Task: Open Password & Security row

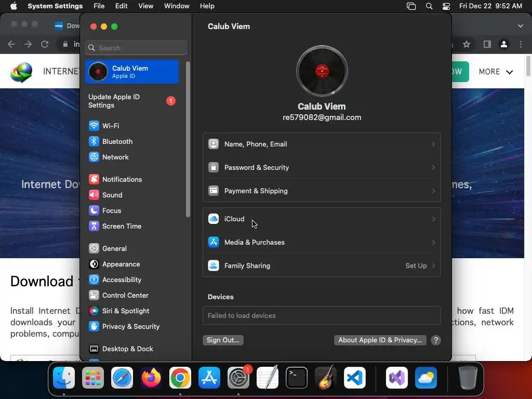Action: 322,168
